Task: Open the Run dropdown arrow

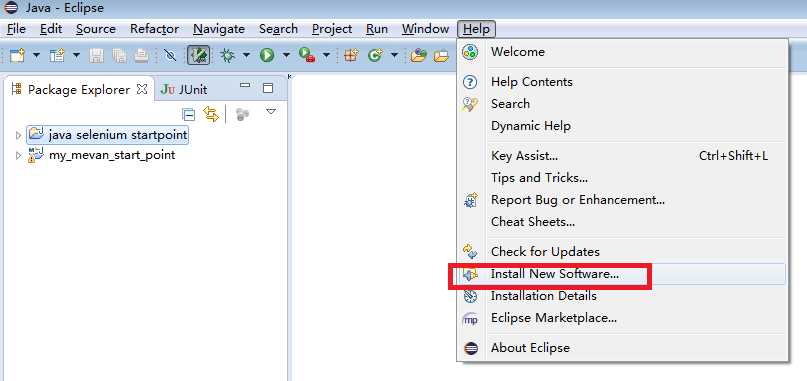Action: point(286,55)
